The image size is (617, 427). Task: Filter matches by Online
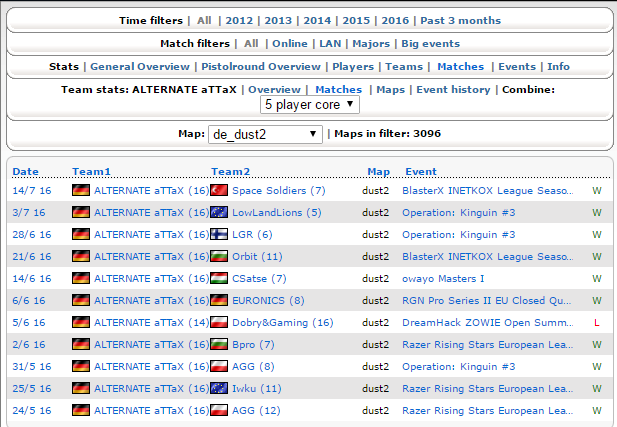point(290,43)
